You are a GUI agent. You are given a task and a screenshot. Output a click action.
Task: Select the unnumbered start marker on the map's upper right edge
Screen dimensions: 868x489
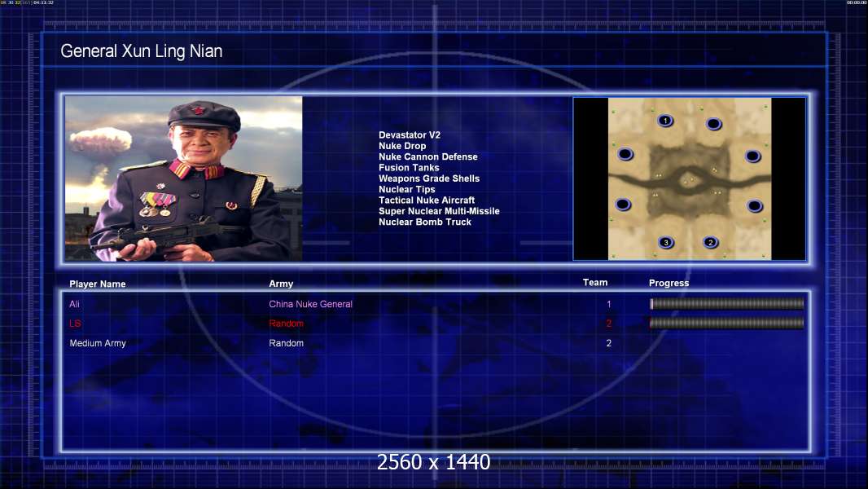pyautogui.click(x=753, y=156)
